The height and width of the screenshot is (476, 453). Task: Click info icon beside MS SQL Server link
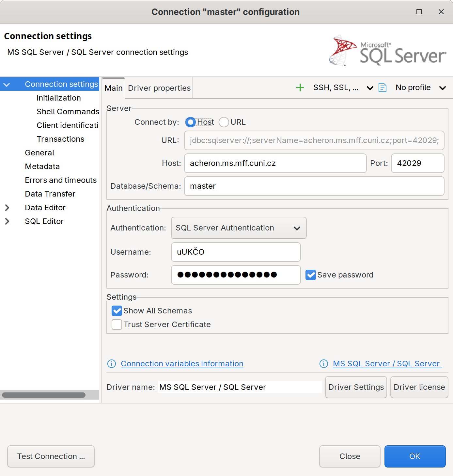323,364
